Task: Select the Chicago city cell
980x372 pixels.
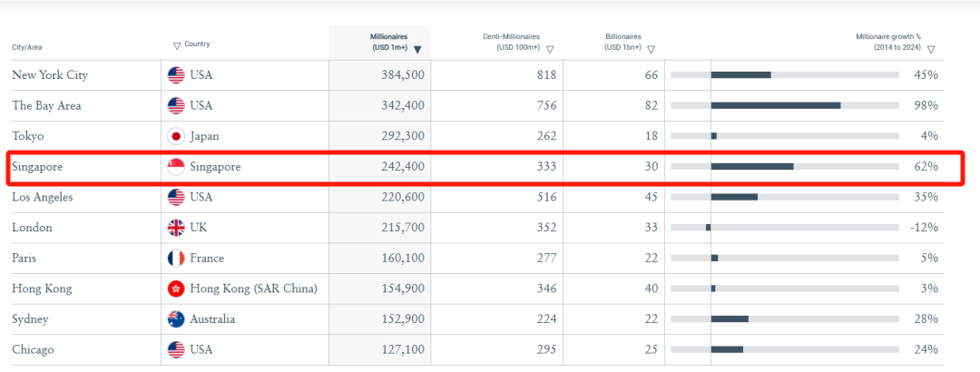Action: pos(33,349)
